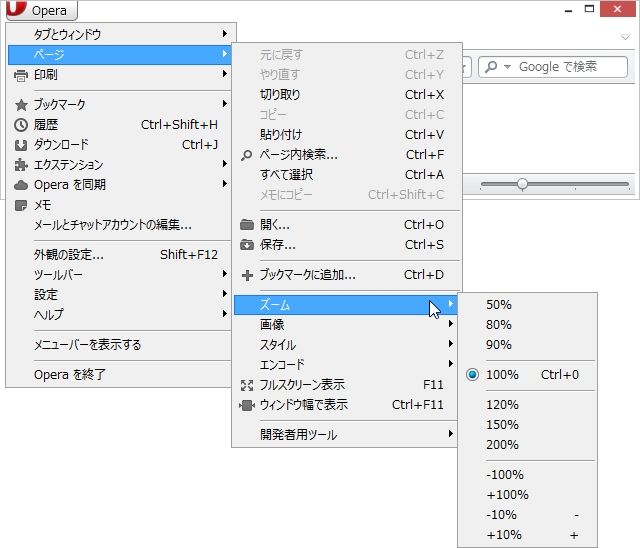Select 切り取り menu item
The height and width of the screenshot is (548, 640).
346,95
